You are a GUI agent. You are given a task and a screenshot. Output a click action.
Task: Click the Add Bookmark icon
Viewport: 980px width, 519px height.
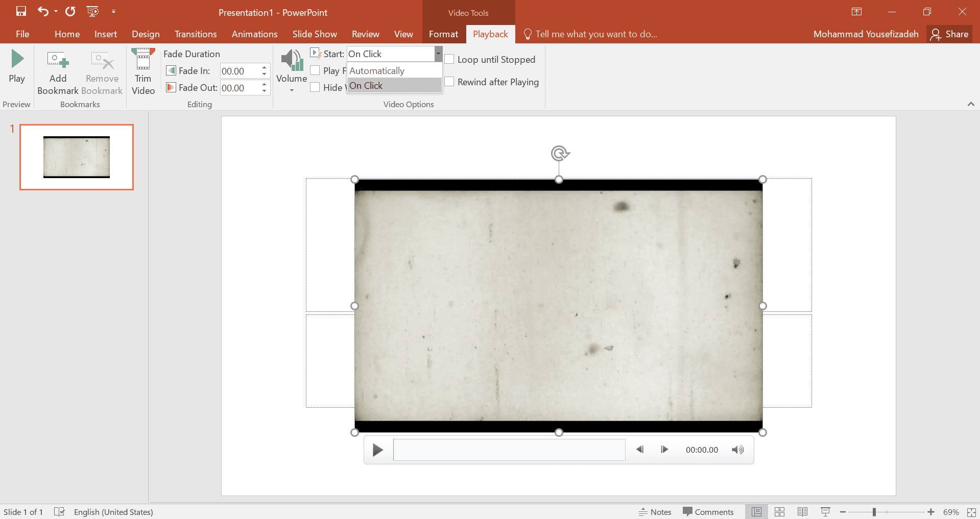(x=58, y=61)
